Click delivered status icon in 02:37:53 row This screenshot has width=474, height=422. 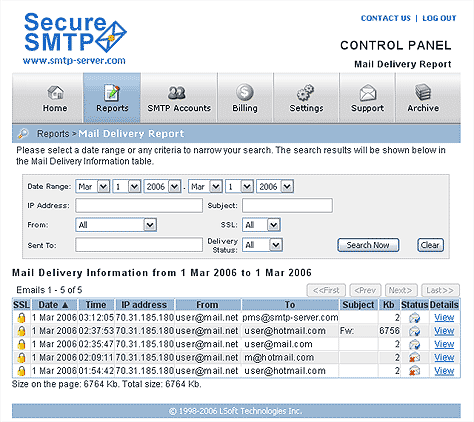pyautogui.click(x=414, y=331)
